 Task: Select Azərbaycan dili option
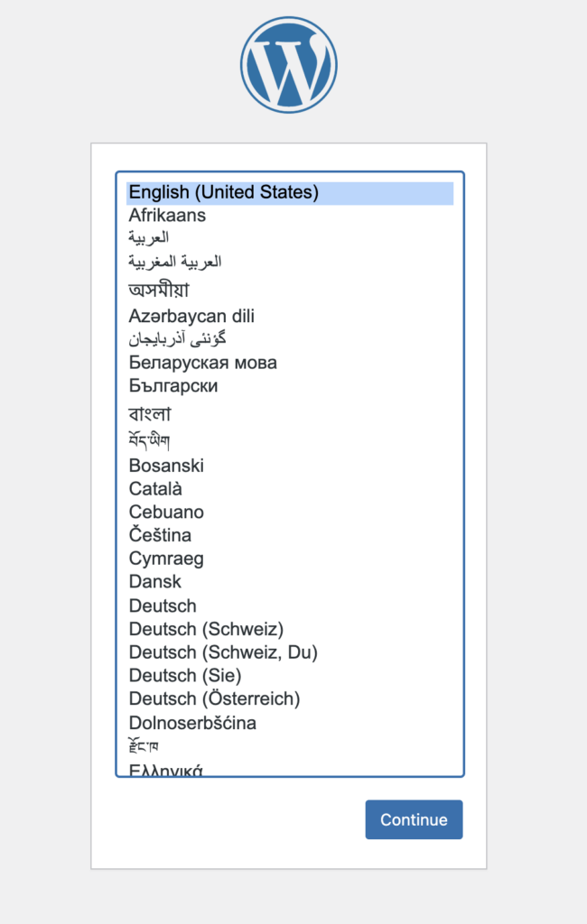click(191, 317)
